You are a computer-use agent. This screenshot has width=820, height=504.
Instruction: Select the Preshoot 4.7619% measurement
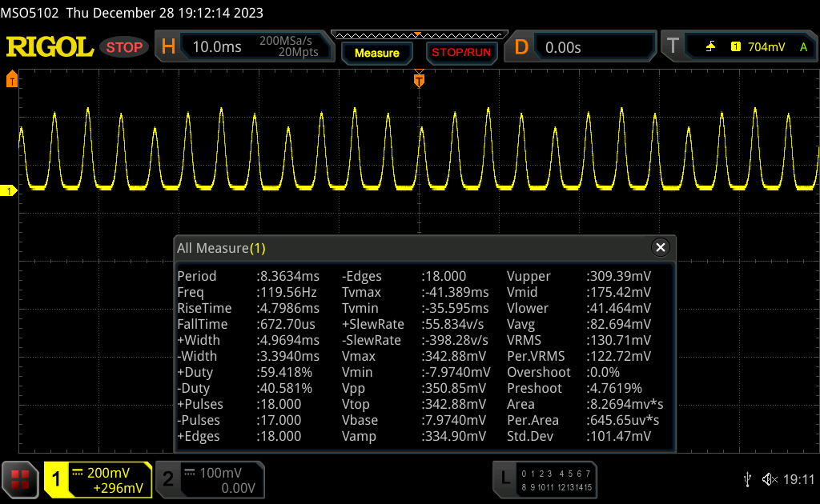click(x=574, y=388)
